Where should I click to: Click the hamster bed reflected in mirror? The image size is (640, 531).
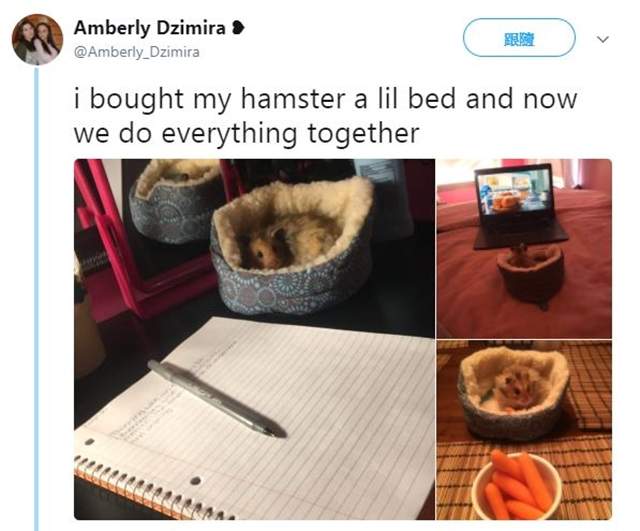click(x=176, y=201)
